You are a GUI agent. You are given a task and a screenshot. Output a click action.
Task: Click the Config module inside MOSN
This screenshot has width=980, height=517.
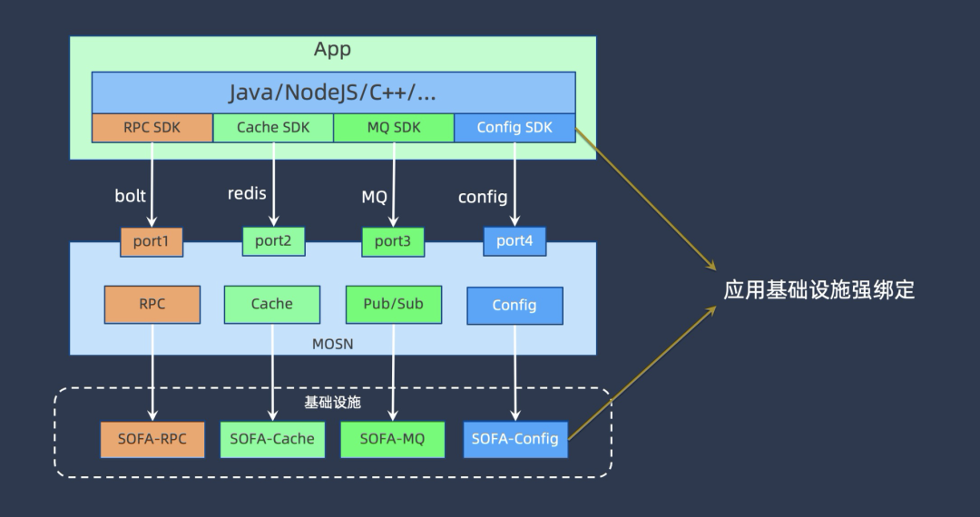515,306
